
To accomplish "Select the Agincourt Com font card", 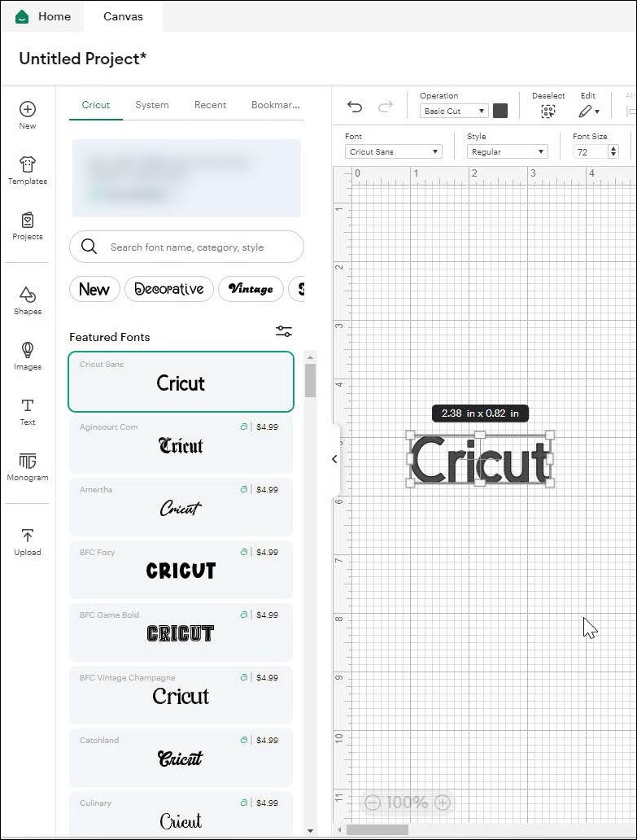I will click(x=181, y=444).
